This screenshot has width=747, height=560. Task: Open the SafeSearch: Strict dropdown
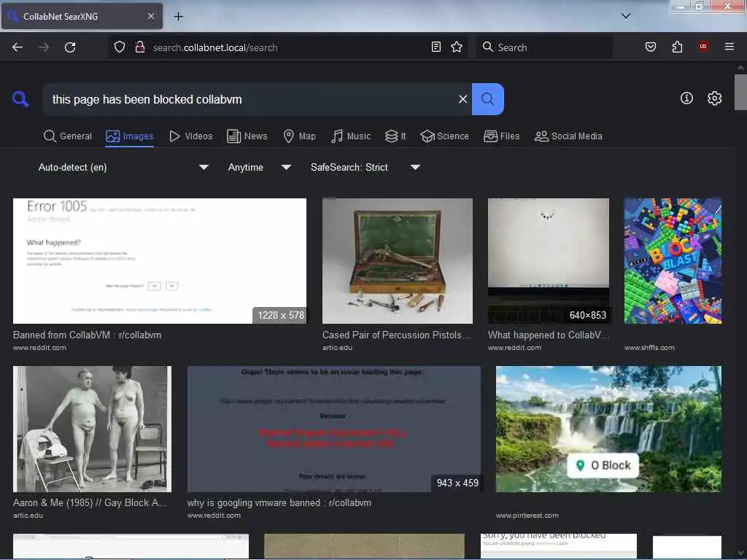[365, 167]
